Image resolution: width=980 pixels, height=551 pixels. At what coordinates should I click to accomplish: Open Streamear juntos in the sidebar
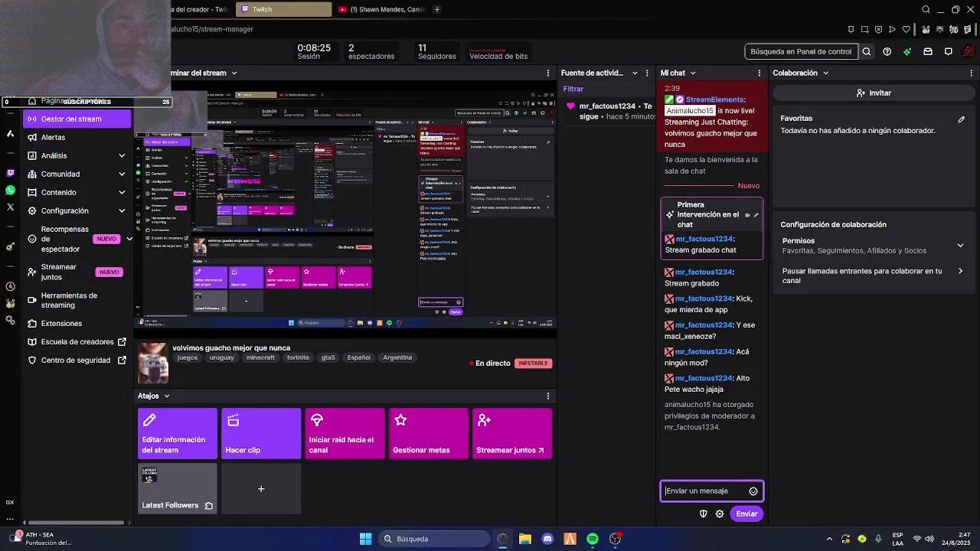tap(77, 272)
